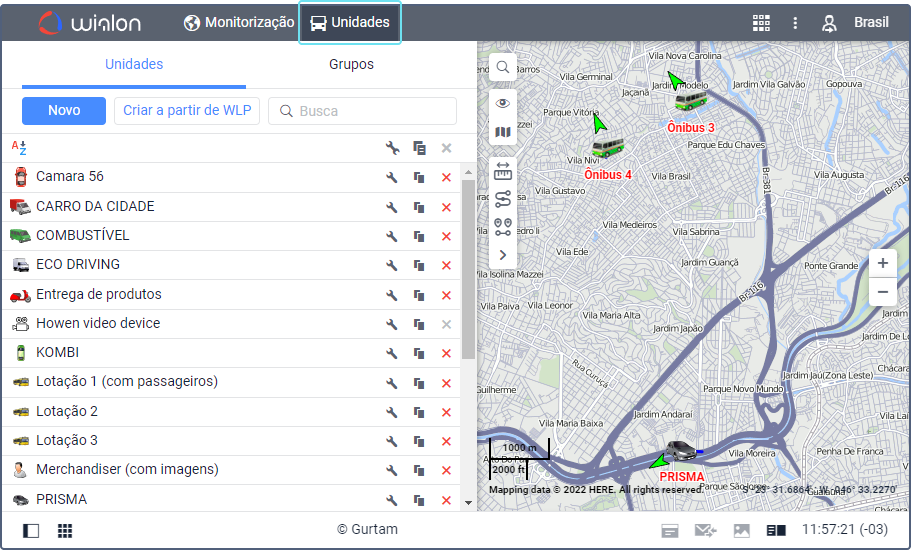Select the Ônibus 3 bus on map
Screen dimensions: 911x550
tap(691, 100)
